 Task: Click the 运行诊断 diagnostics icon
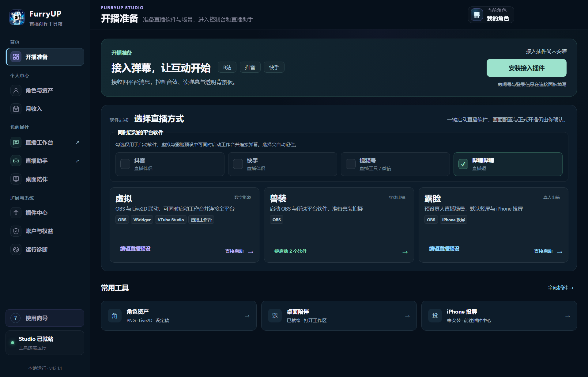coord(16,249)
